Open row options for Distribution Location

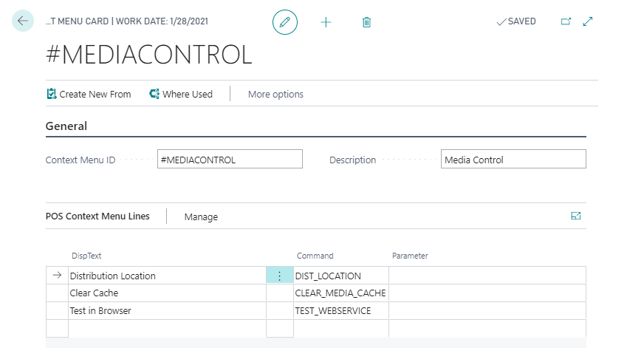[279, 276]
